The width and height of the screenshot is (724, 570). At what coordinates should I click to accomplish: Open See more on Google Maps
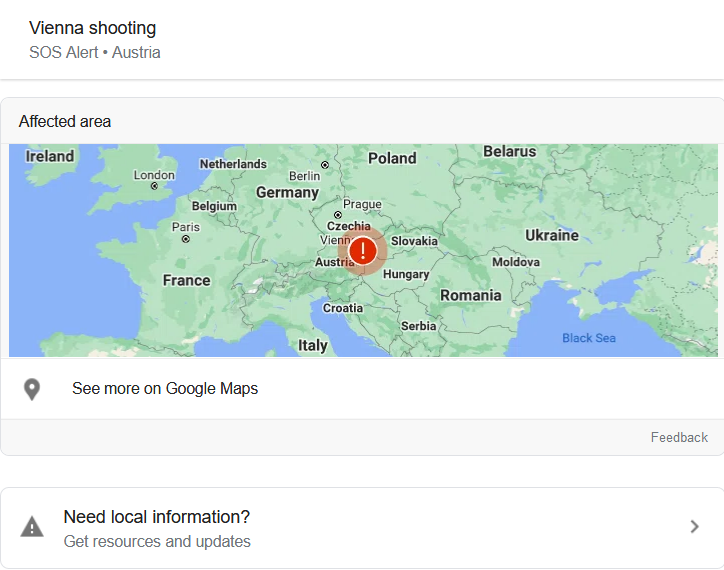165,389
